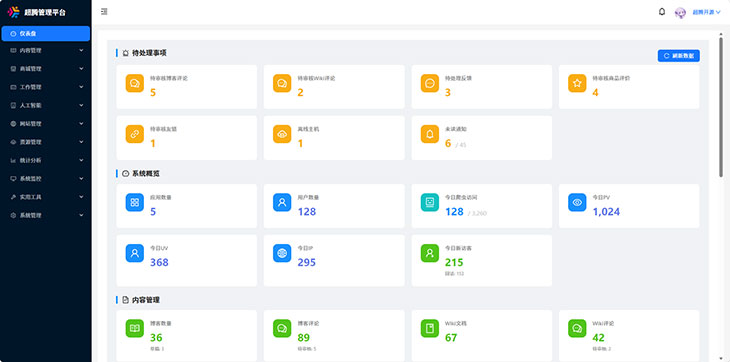Click the 未读通知 orange bell icon
The width and height of the screenshot is (730, 362).
(430, 134)
